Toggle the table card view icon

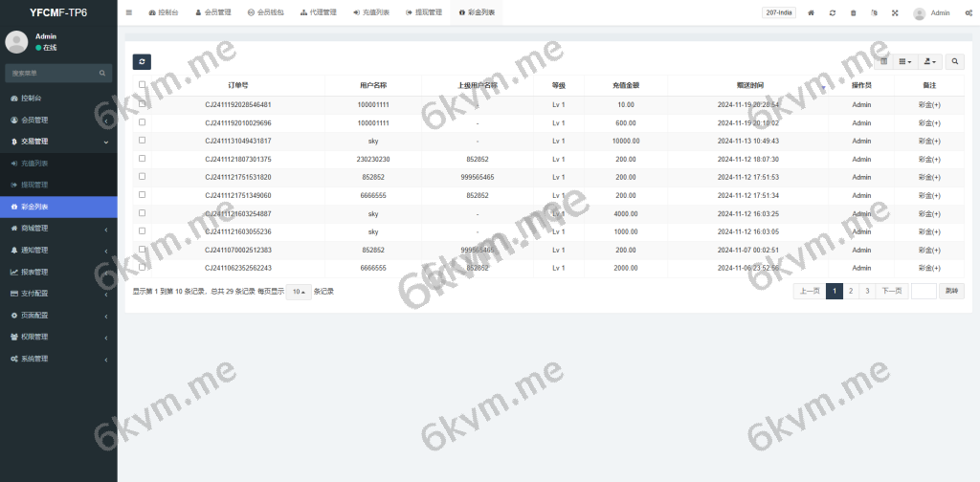click(883, 61)
